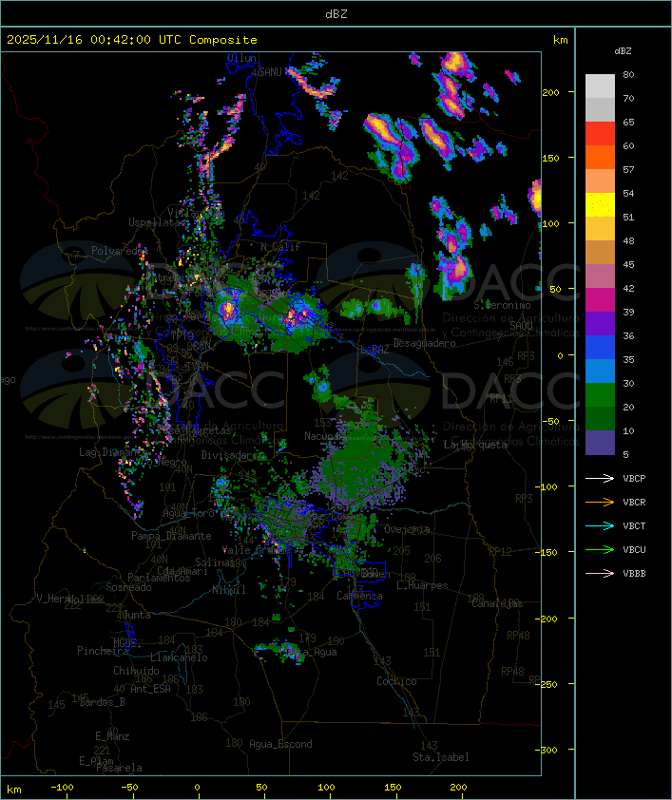This screenshot has height=800, width=672.
Task: Click the Pincheira map label
Action: (x=103, y=651)
